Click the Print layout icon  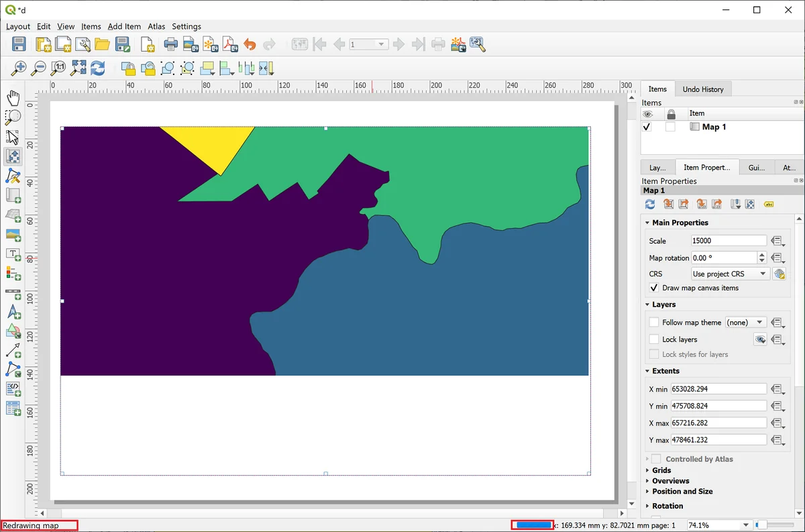[x=171, y=45]
